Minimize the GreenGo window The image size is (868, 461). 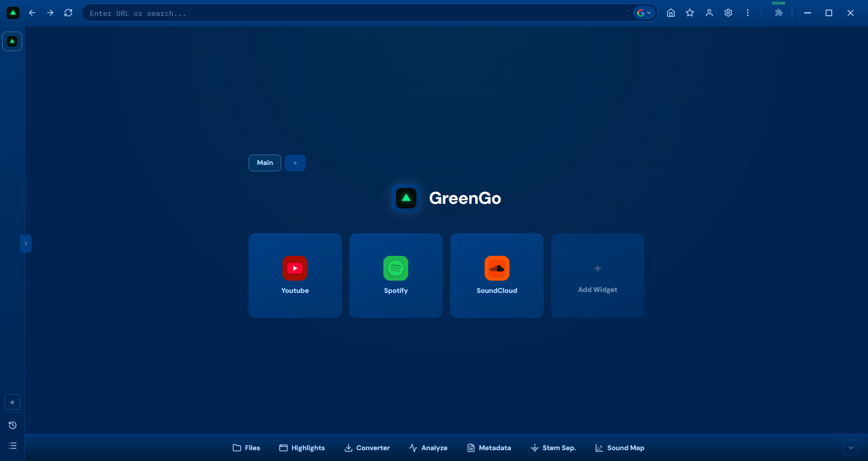click(807, 13)
